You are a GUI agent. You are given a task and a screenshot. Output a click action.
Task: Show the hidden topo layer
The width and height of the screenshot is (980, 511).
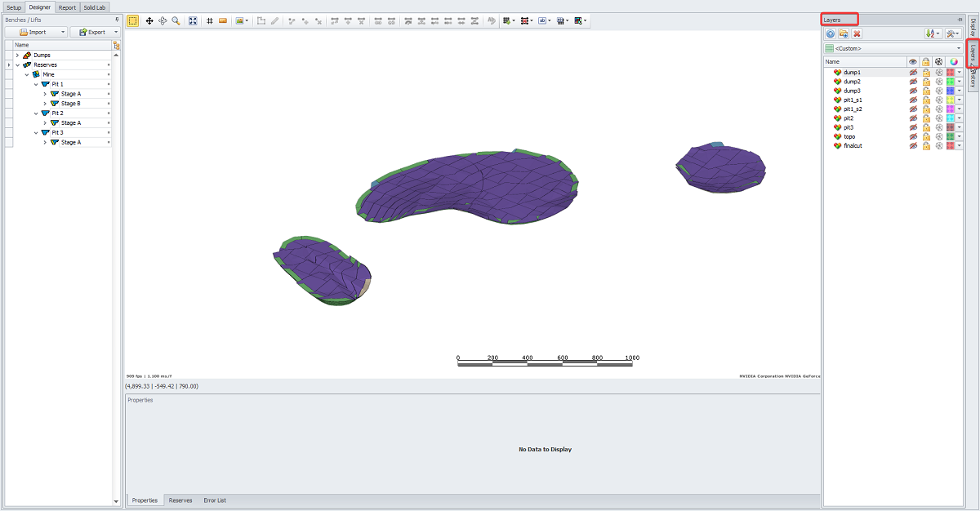pyautogui.click(x=913, y=136)
